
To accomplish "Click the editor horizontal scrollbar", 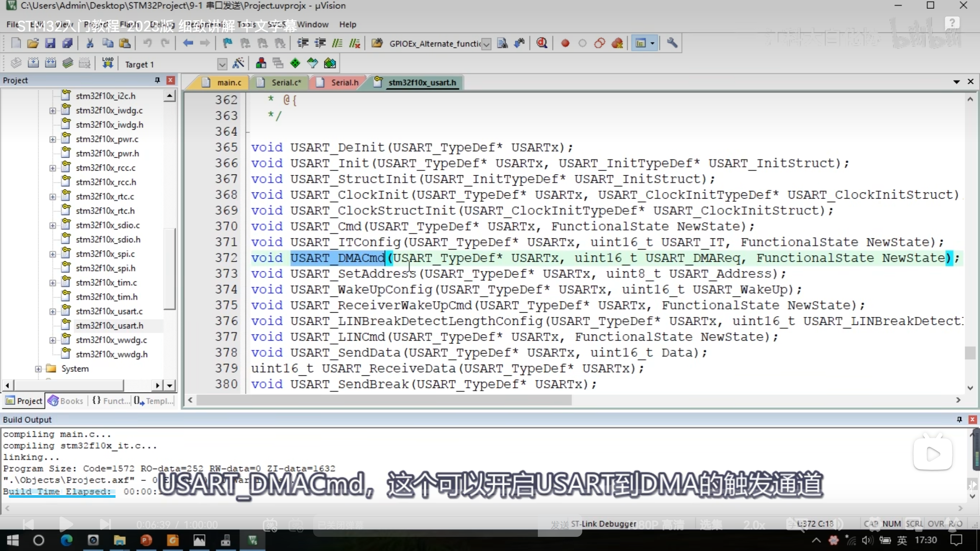I will click(x=383, y=400).
